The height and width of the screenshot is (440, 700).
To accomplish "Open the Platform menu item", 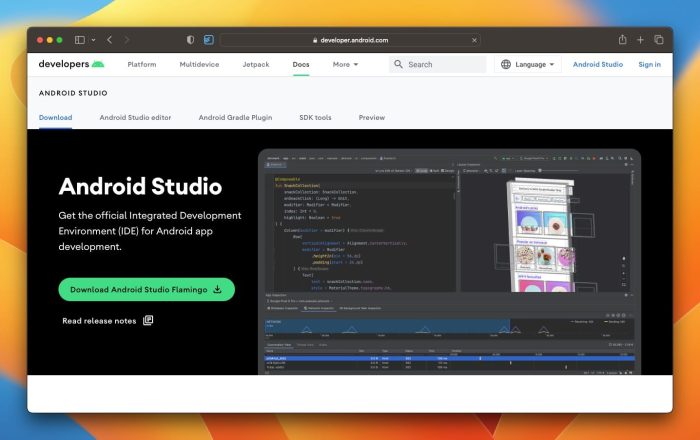I will [x=142, y=65].
